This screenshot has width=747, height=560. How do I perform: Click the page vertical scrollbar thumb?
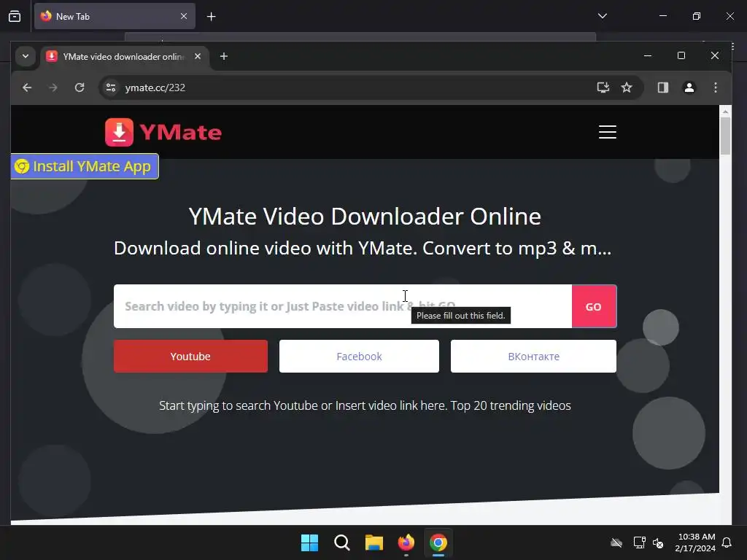coord(725,136)
